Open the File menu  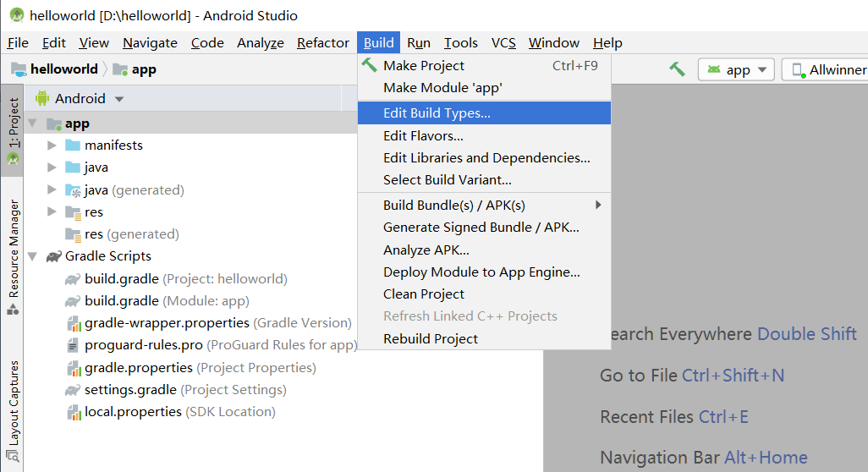[x=18, y=42]
